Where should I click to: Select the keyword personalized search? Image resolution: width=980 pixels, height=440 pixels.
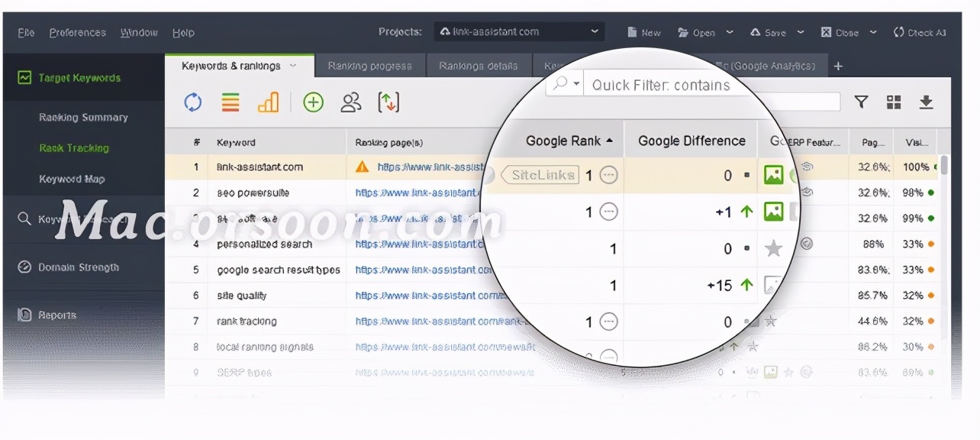[x=264, y=244]
